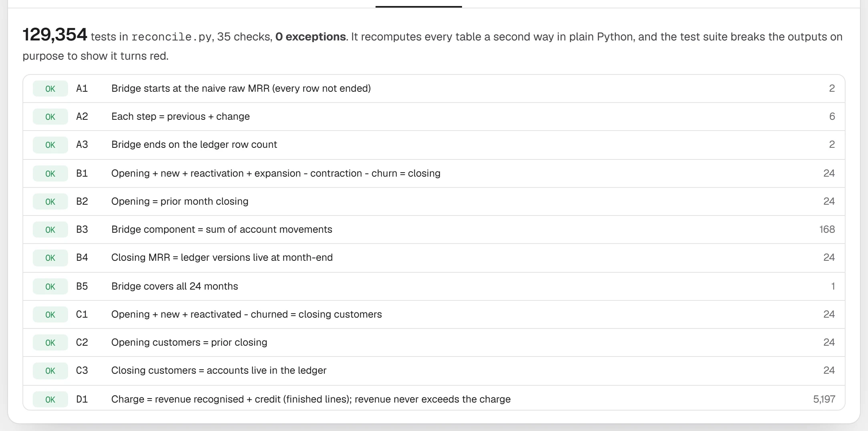The height and width of the screenshot is (431, 868).
Task: Click the OK badge in row B3
Action: [x=50, y=230]
